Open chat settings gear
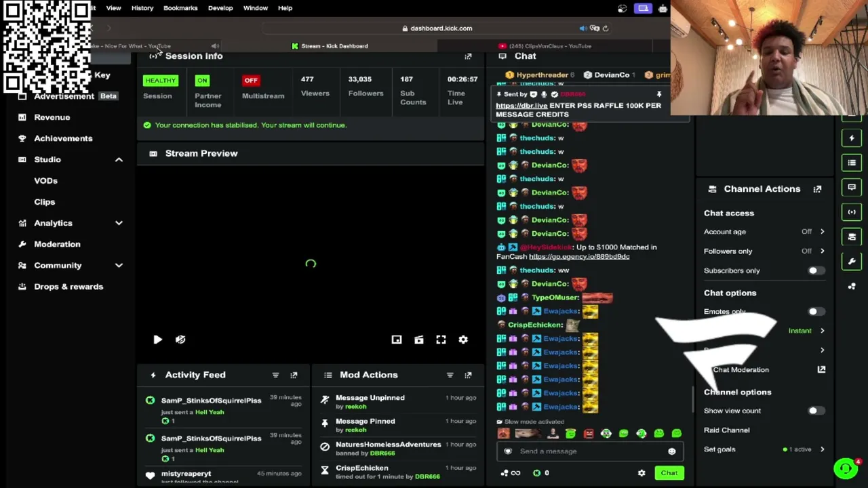Image resolution: width=868 pixels, height=488 pixels. click(642, 473)
